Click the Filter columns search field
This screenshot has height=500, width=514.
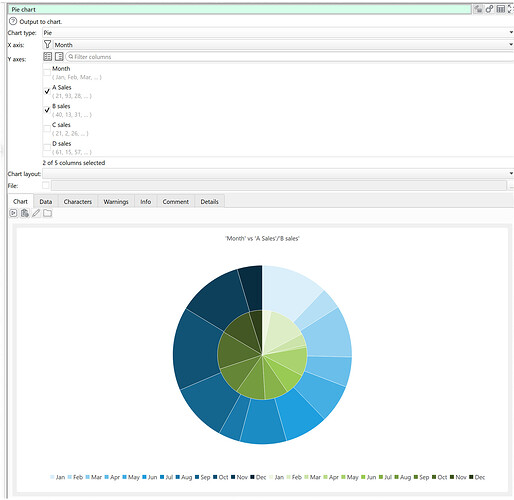pos(289,57)
